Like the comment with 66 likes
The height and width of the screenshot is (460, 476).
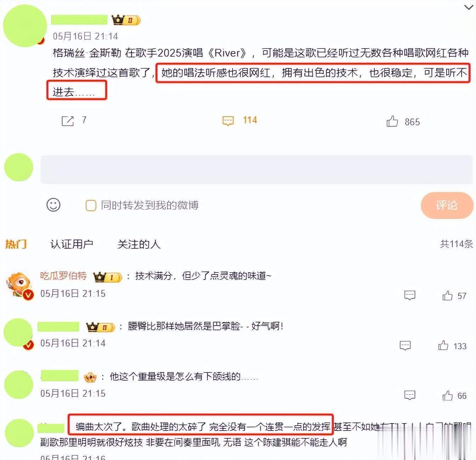(x=448, y=396)
